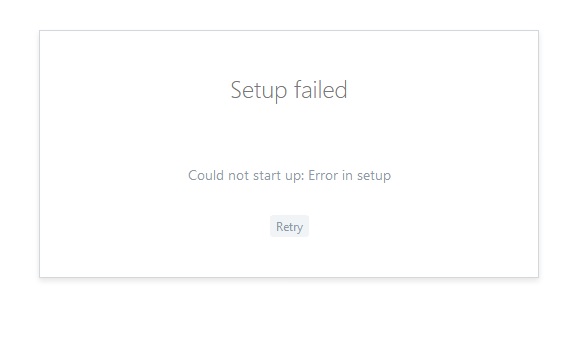Select the Retry label under the error message

click(289, 227)
